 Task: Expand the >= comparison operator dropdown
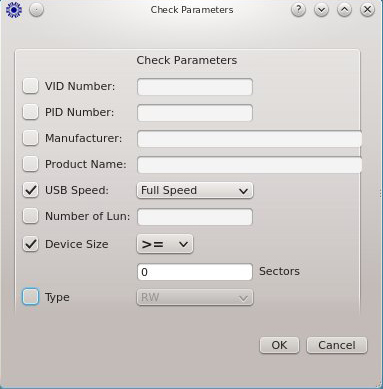point(165,244)
